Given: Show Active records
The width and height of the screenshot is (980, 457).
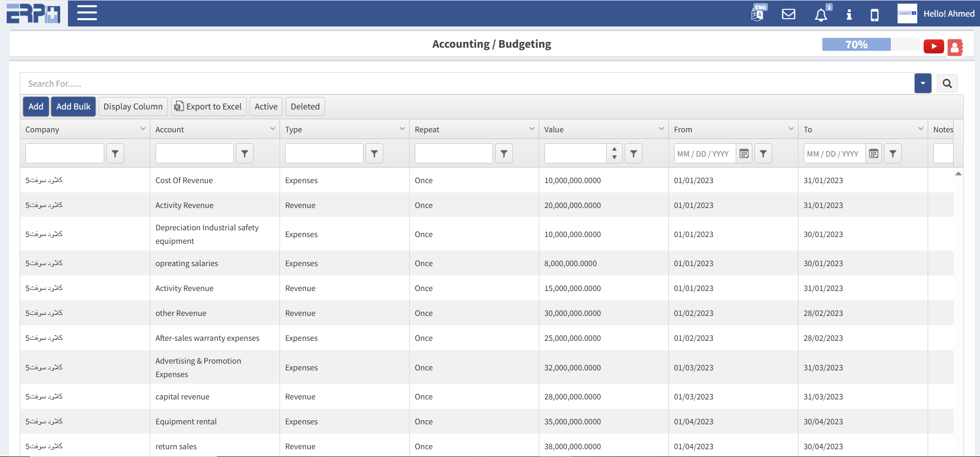Looking at the screenshot, I should coord(265,106).
